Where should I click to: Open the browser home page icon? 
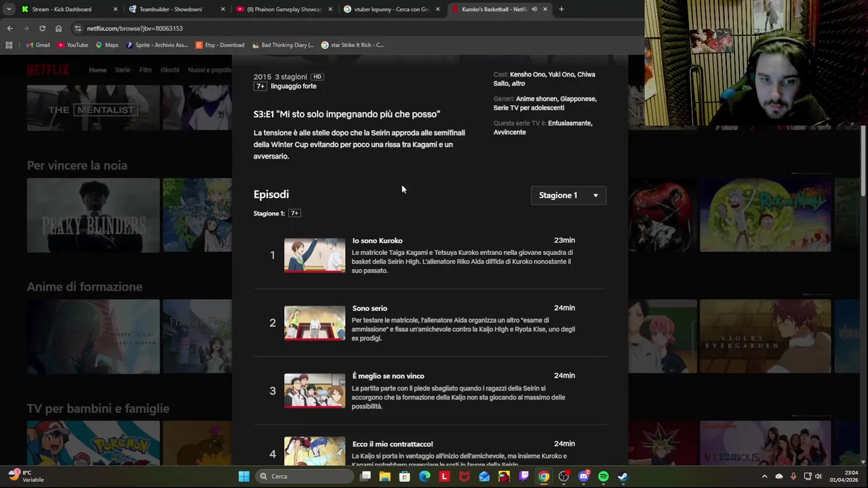pyautogui.click(x=58, y=28)
